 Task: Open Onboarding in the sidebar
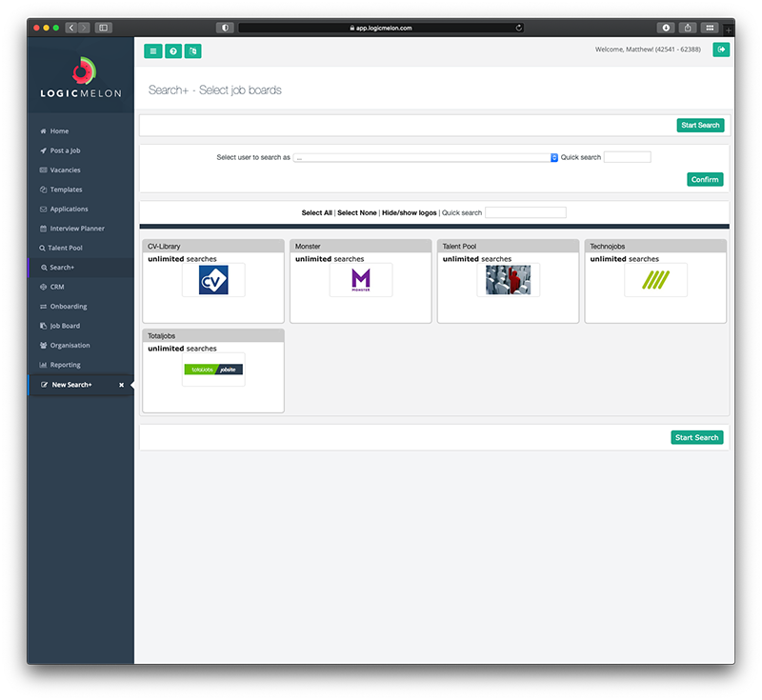(81, 307)
